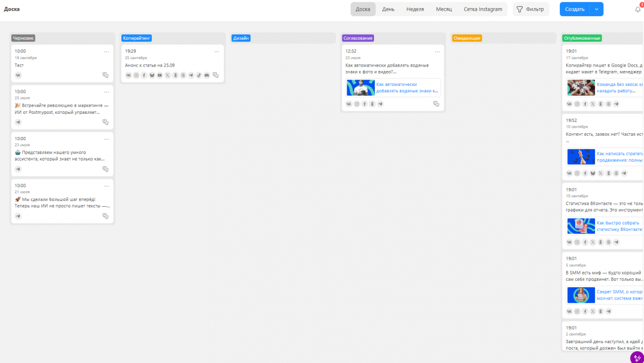Open three-dot menu on the Тест card

(x=106, y=52)
